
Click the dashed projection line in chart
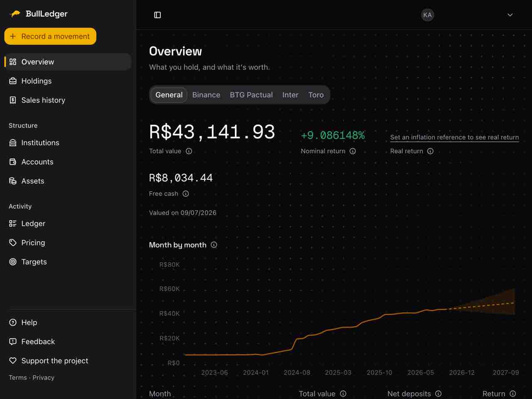(481, 306)
